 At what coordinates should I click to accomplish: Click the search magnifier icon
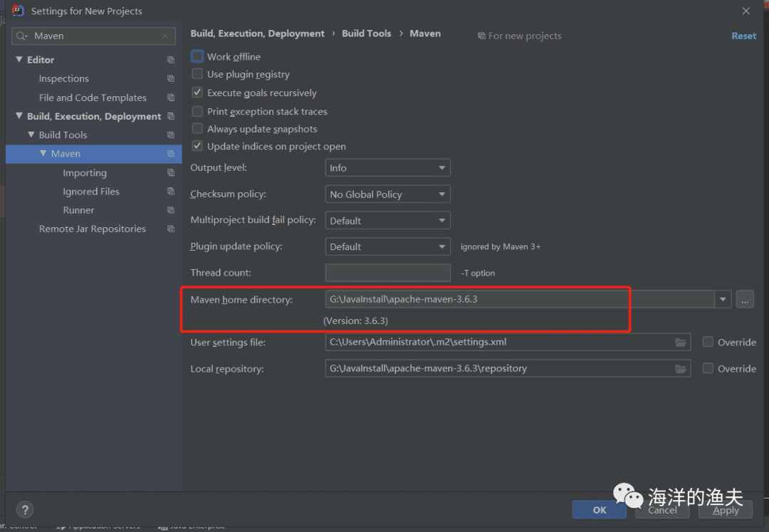(x=21, y=36)
